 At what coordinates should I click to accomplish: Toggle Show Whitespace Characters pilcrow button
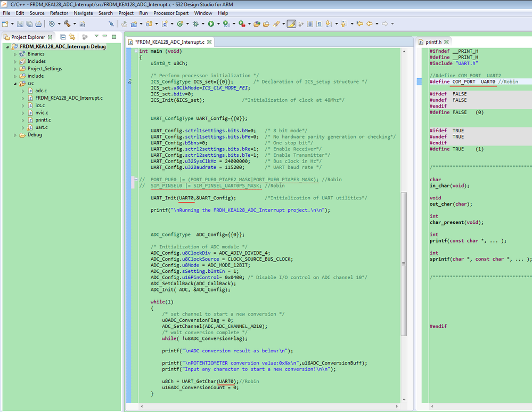pos(320,24)
